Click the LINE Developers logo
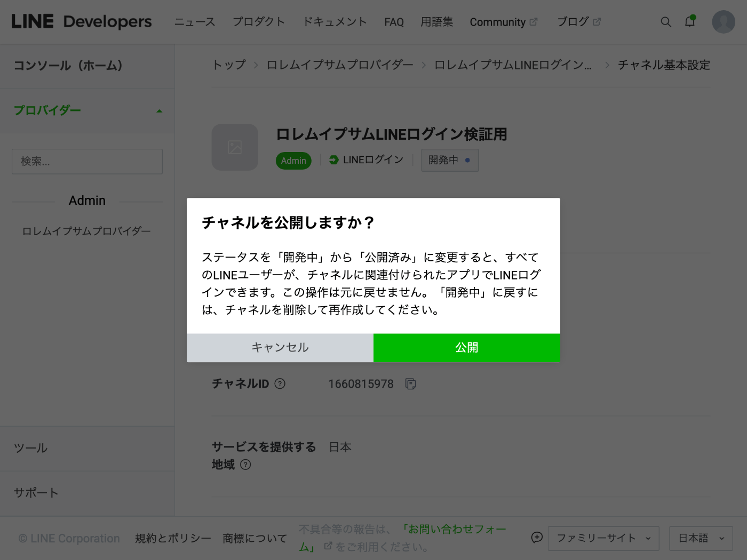 coord(82,21)
